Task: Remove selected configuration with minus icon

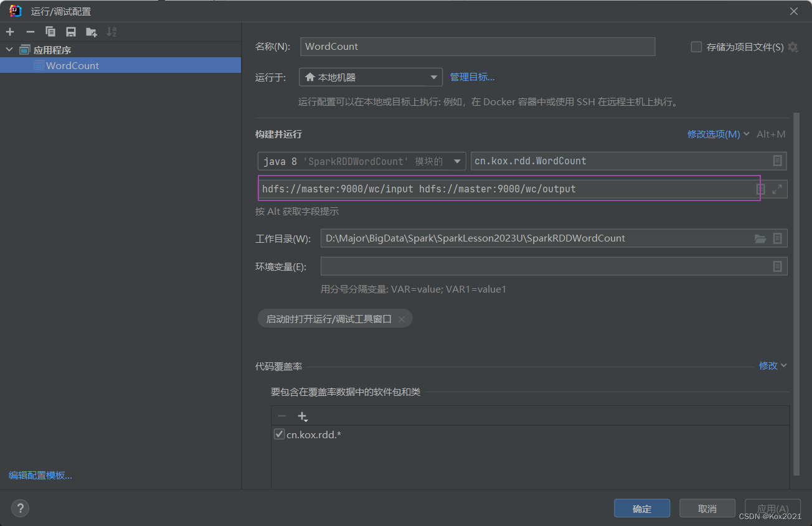Action: 30,32
